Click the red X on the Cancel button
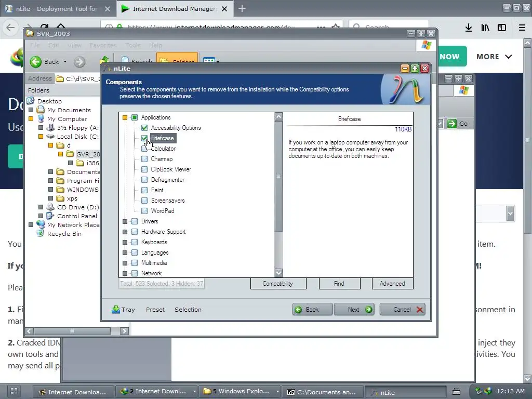Viewport: 532px width, 399px height. click(420, 310)
